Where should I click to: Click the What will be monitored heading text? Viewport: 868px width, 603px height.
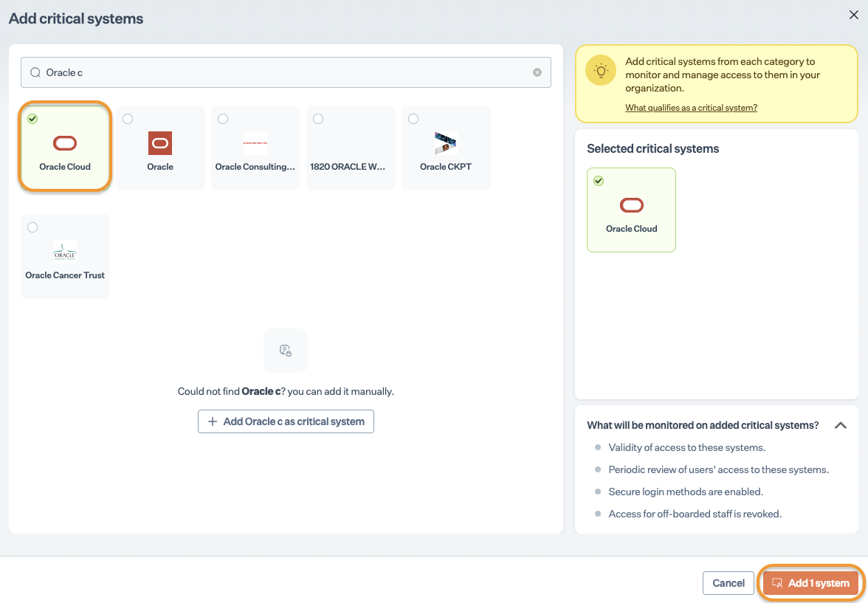point(703,425)
